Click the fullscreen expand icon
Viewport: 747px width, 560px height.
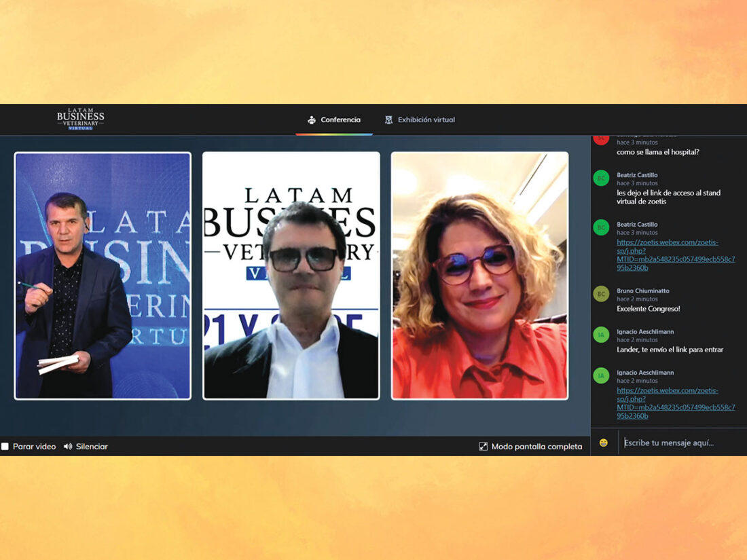tap(483, 447)
